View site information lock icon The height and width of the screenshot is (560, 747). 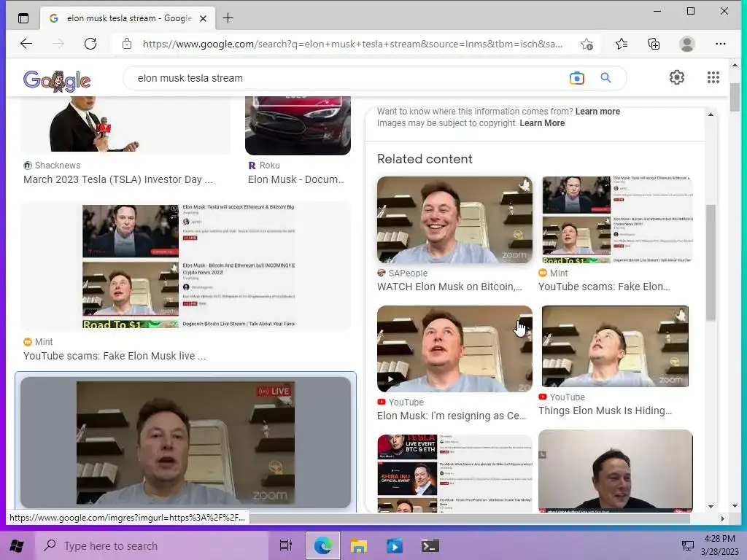click(127, 44)
